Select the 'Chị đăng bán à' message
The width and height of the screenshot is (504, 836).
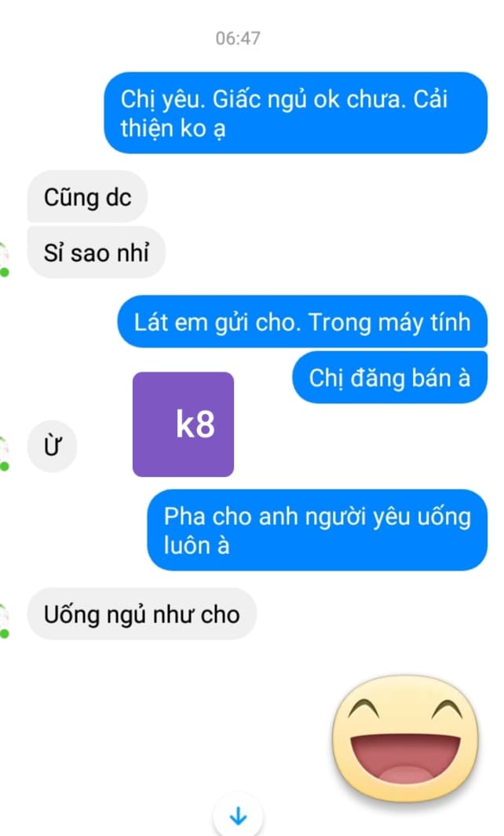pos(389,377)
